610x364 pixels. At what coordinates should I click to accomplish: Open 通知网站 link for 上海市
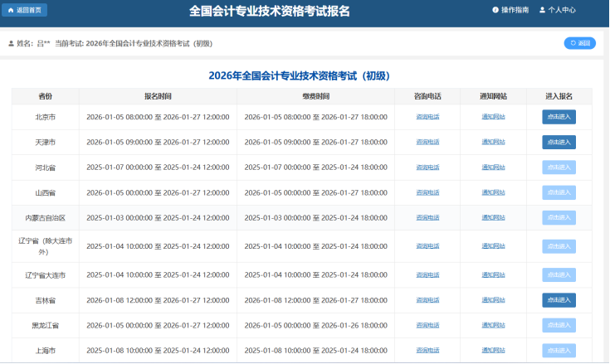pos(493,350)
